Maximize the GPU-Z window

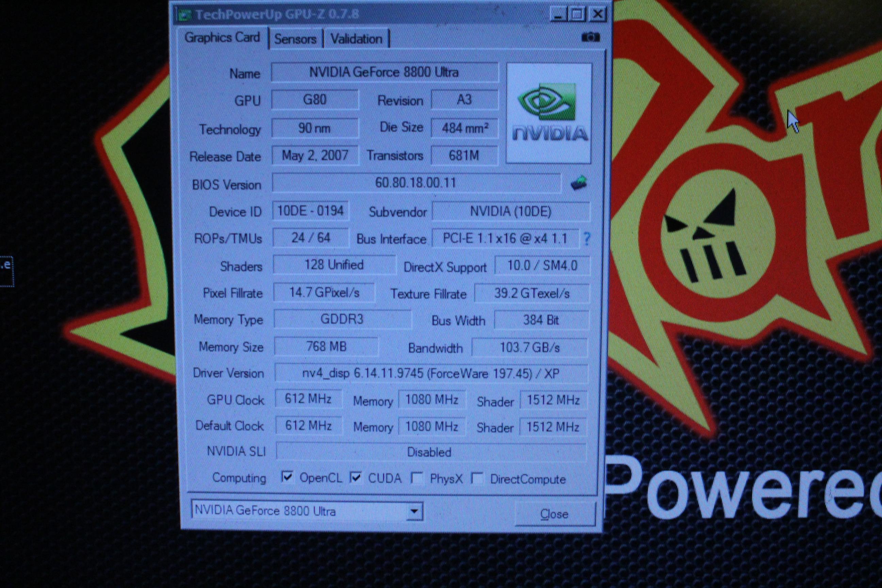577,15
